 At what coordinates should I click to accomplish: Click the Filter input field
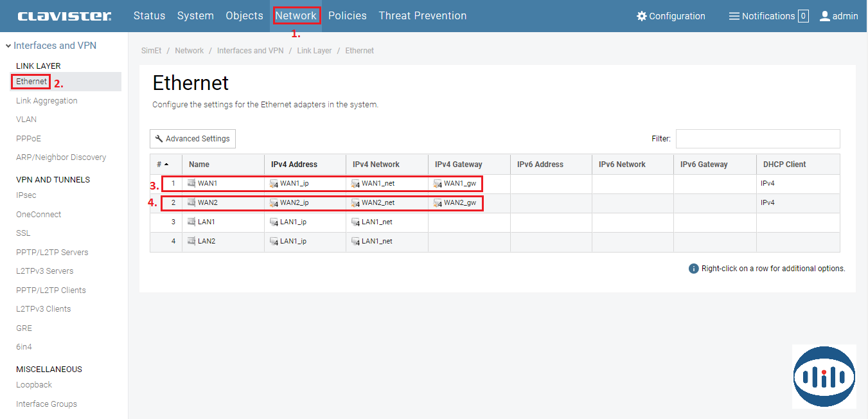coord(757,139)
